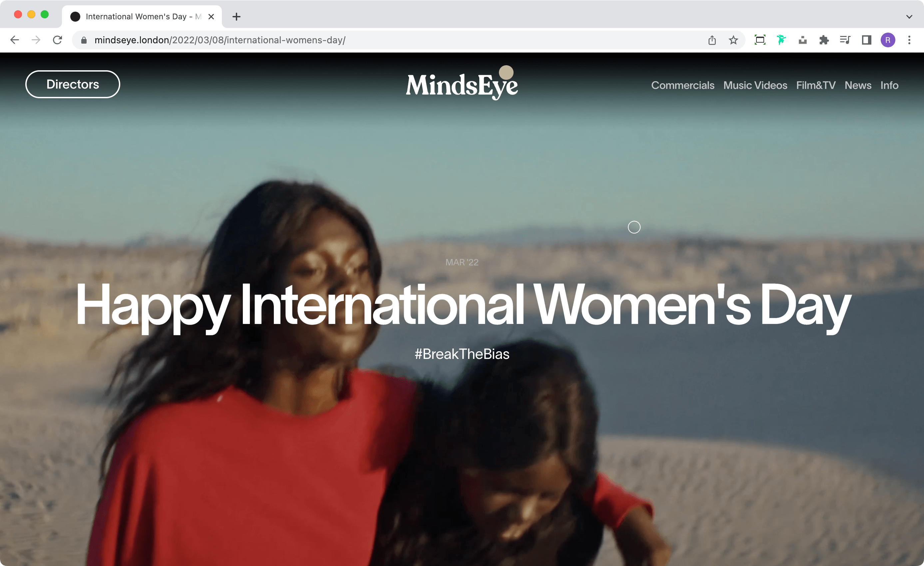Toggle the browser side panel icon
The image size is (924, 566).
[866, 40]
